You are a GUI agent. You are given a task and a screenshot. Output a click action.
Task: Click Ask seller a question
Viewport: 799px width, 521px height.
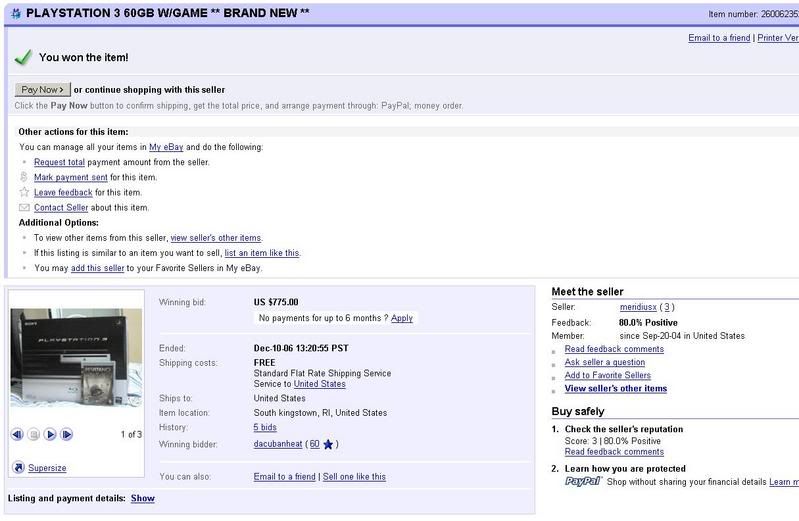tap(605, 362)
